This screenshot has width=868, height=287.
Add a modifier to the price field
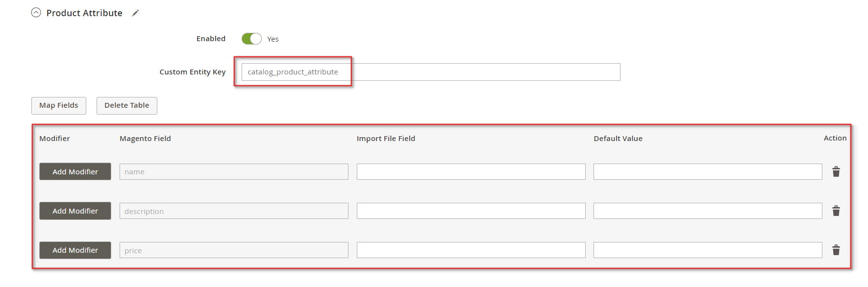pyautogui.click(x=75, y=250)
